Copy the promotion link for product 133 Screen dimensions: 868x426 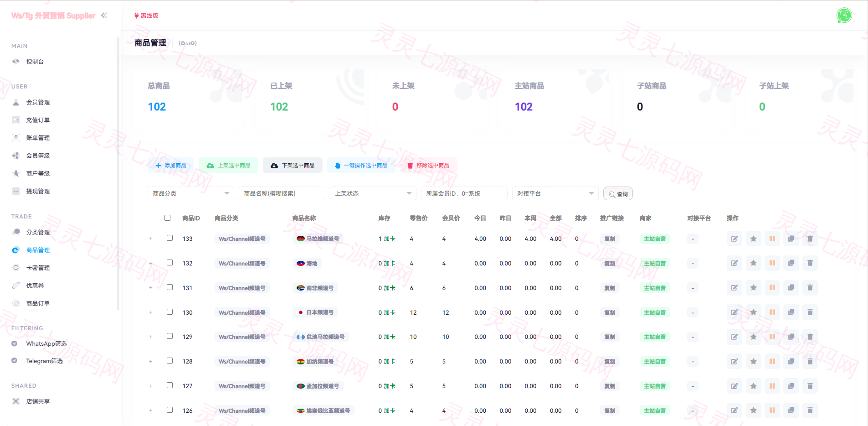610,239
